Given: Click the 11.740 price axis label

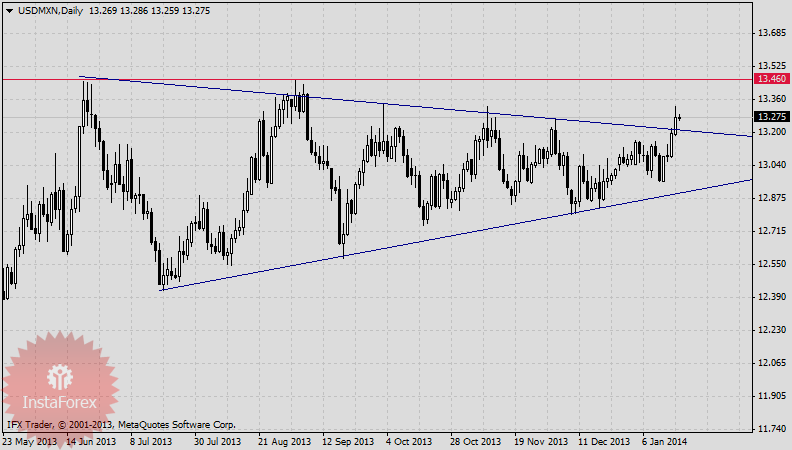Looking at the screenshot, I should 770,429.
